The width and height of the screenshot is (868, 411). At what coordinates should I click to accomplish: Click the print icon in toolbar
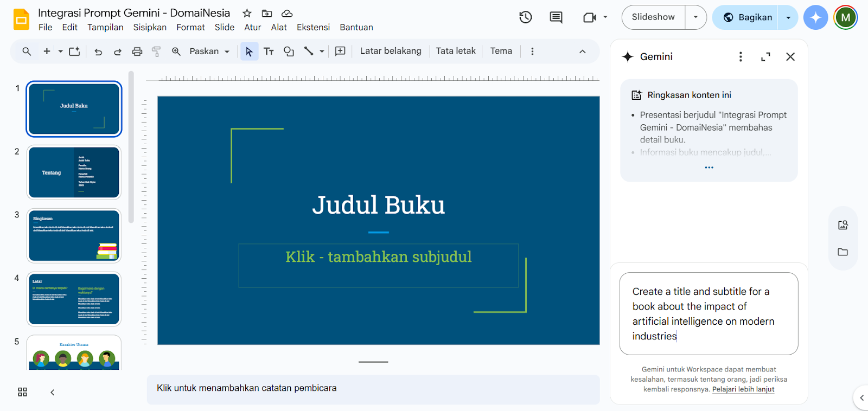click(x=137, y=52)
